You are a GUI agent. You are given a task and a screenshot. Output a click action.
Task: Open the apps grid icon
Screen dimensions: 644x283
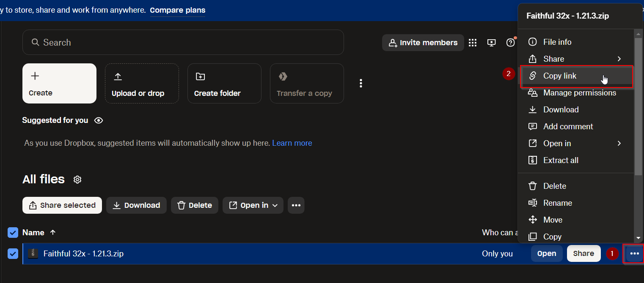coord(473,42)
